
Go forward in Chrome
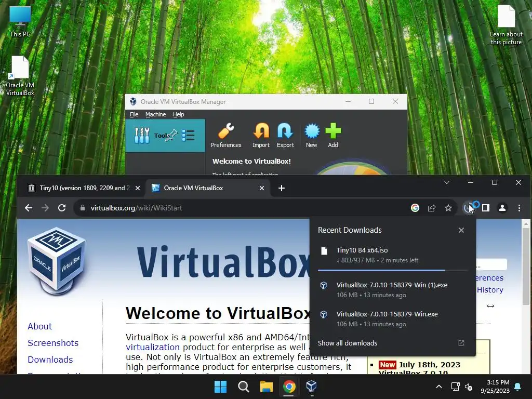[45, 208]
